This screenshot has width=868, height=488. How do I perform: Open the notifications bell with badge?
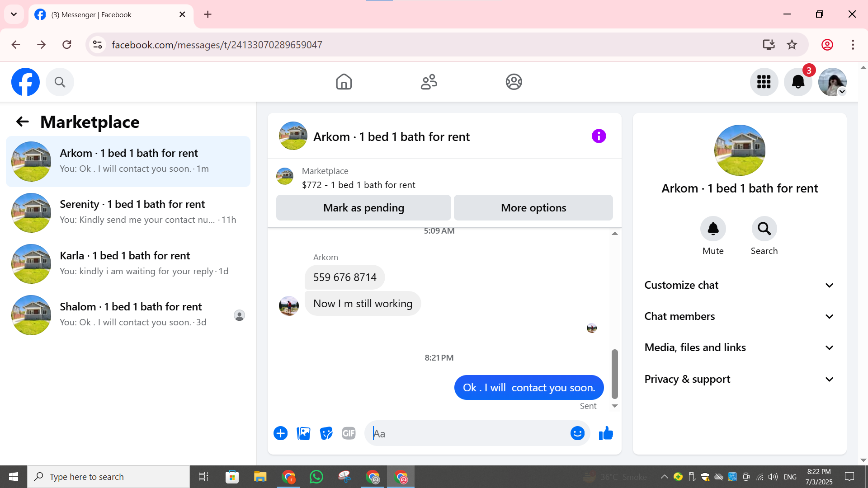[x=798, y=82]
